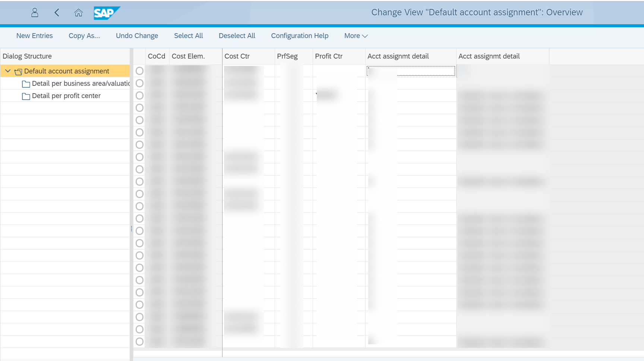Open Detail per profit center node
Viewport: 644px width, 361px height.
(x=66, y=96)
